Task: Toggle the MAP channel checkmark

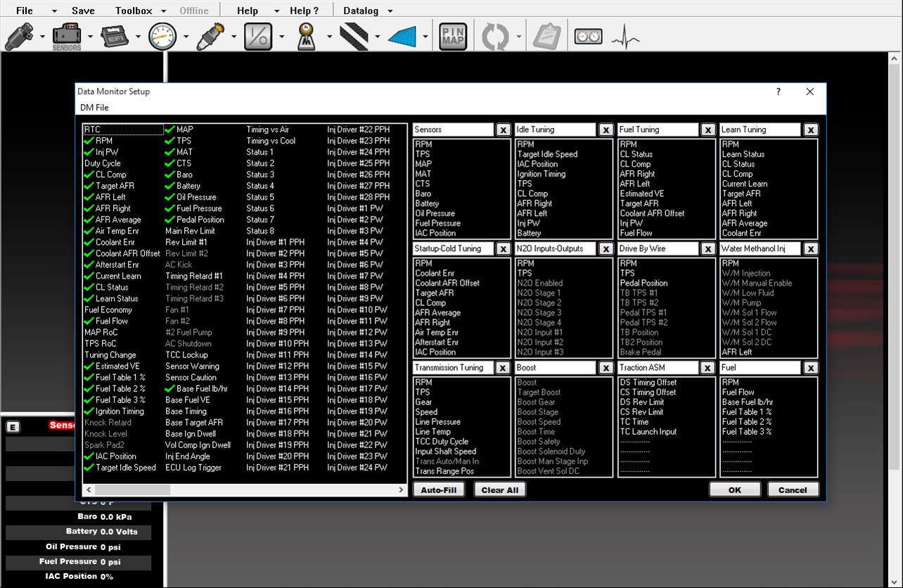Action: click(x=169, y=129)
